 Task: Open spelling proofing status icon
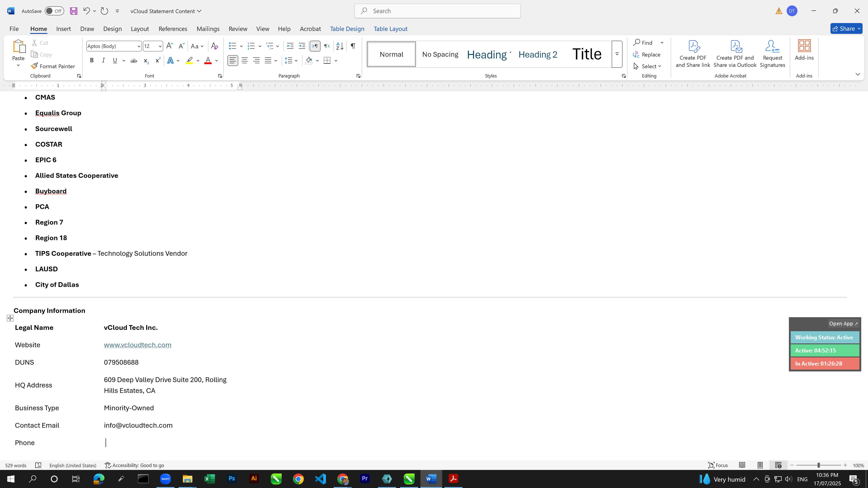[x=38, y=465]
